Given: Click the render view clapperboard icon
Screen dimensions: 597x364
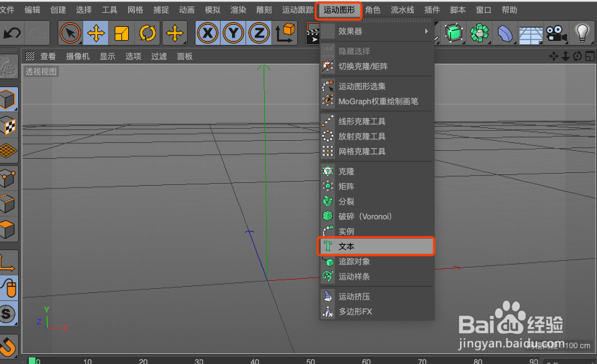Looking at the screenshot, I should click(313, 33).
